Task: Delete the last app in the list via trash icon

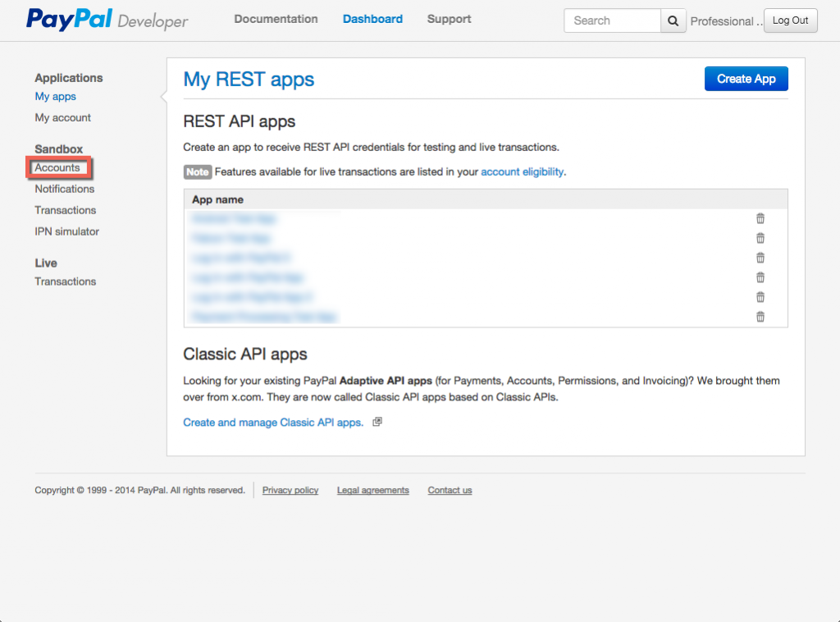Action: (x=760, y=317)
